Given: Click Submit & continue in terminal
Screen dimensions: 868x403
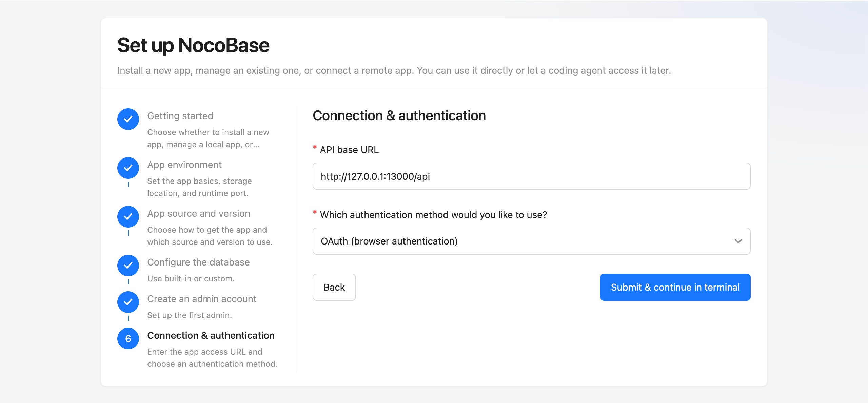Looking at the screenshot, I should pyautogui.click(x=675, y=287).
